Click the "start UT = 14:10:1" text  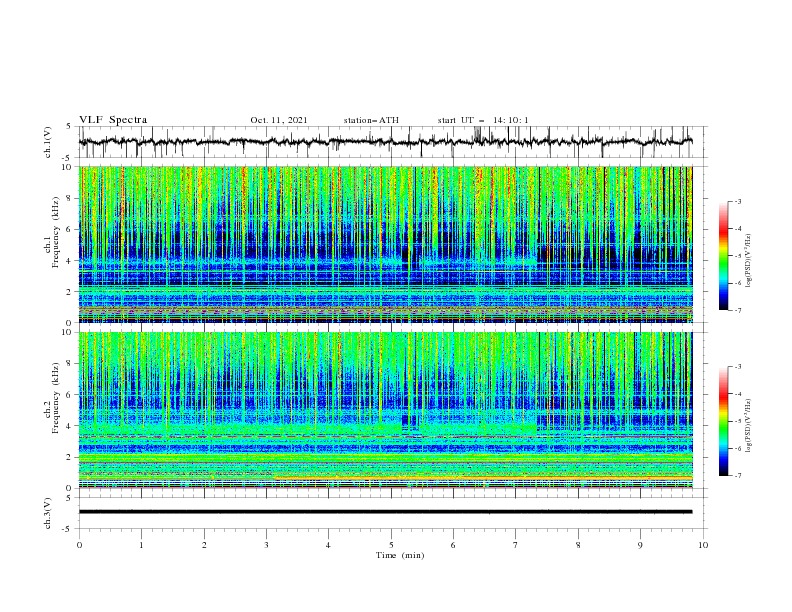(483, 120)
